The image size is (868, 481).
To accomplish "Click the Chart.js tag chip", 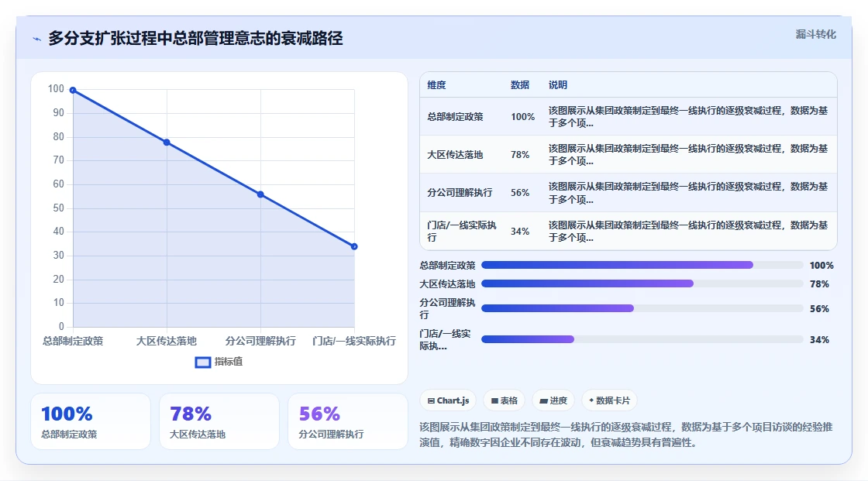I will point(449,400).
